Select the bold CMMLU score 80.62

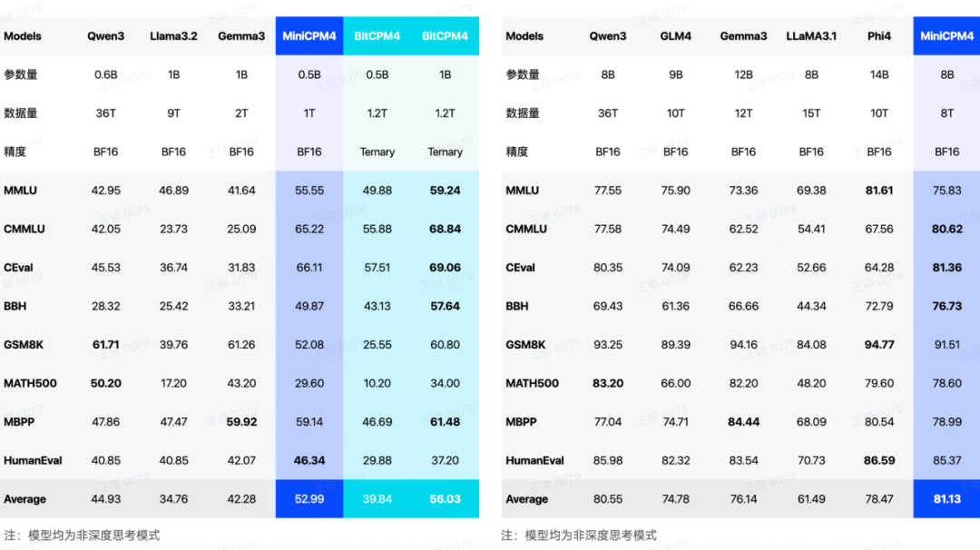coord(946,229)
